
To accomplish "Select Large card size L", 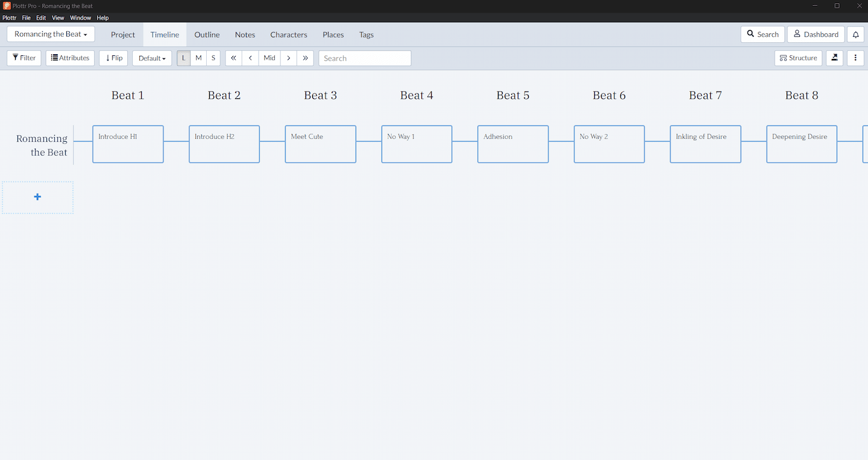I will [x=184, y=58].
